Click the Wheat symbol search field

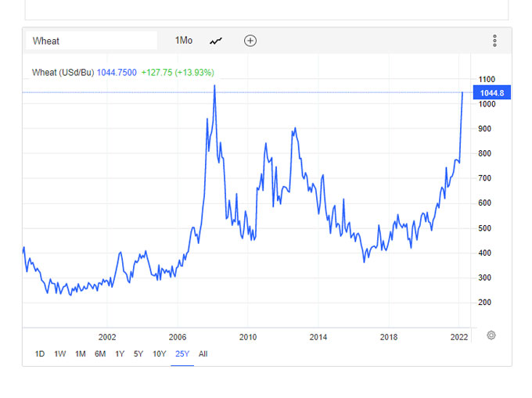[92, 41]
